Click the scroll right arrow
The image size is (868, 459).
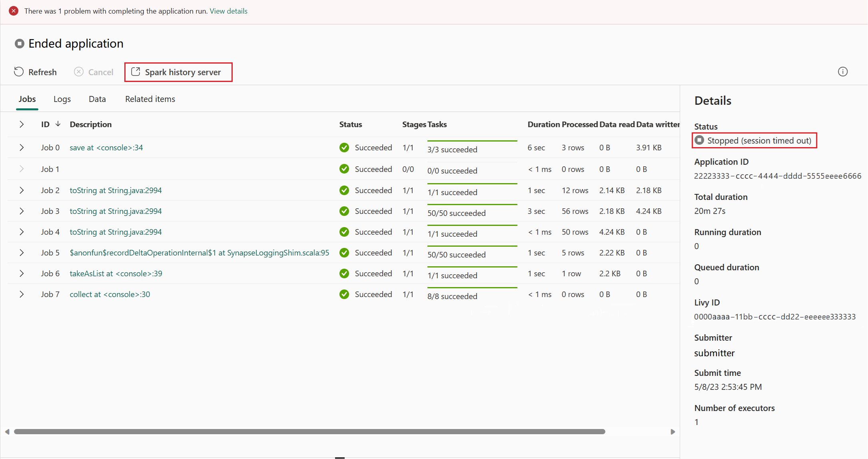[673, 432]
